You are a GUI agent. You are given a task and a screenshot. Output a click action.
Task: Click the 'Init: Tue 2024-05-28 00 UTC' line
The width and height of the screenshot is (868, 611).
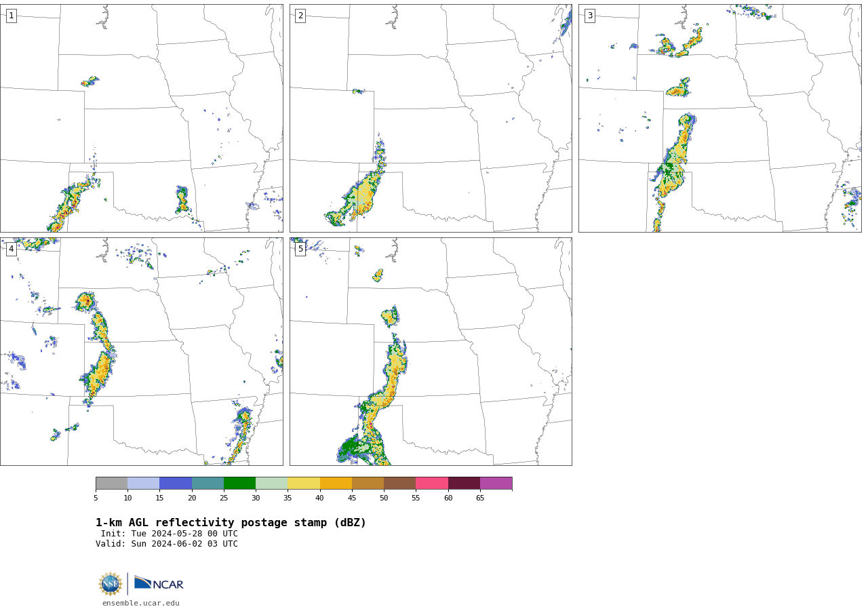(x=170, y=534)
